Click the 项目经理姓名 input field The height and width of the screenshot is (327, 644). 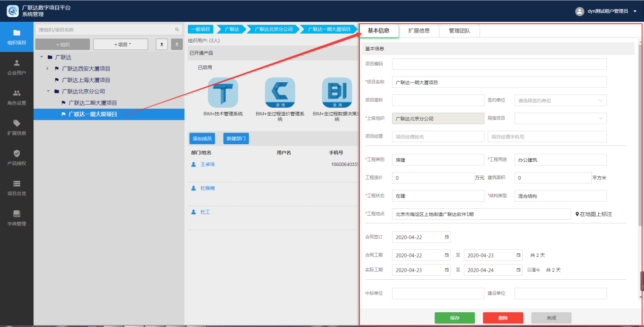coord(438,137)
